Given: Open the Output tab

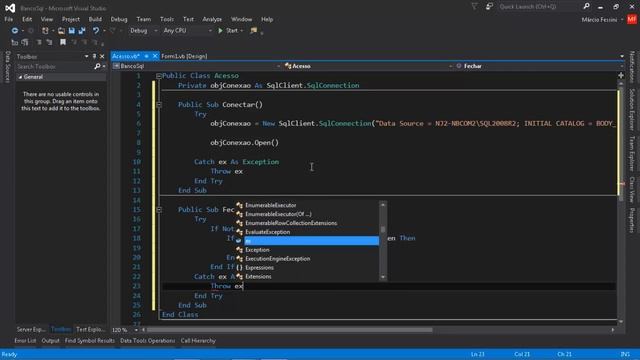Looking at the screenshot, I should pos(51,341).
